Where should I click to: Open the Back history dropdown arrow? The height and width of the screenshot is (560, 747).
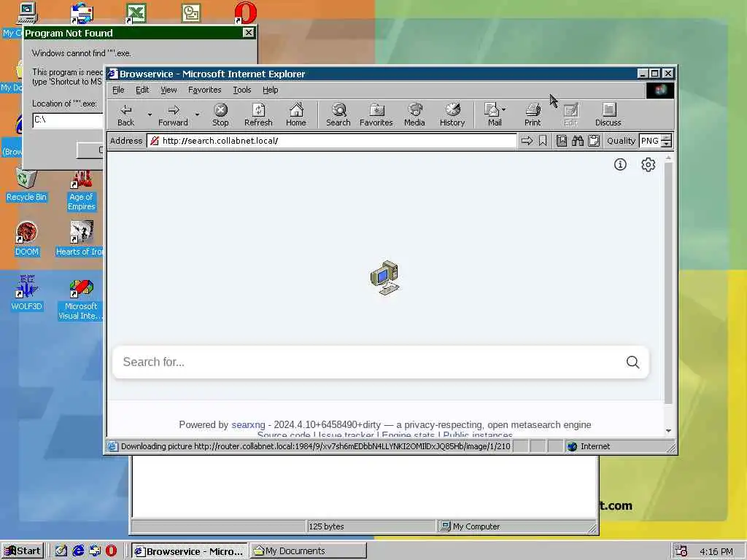coord(150,114)
